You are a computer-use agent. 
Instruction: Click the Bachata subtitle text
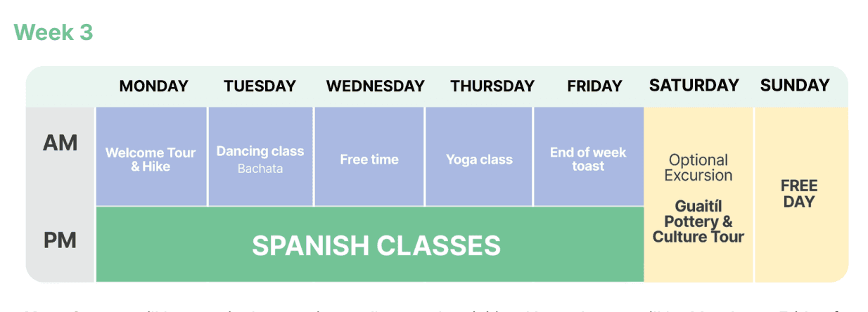pos(260,169)
